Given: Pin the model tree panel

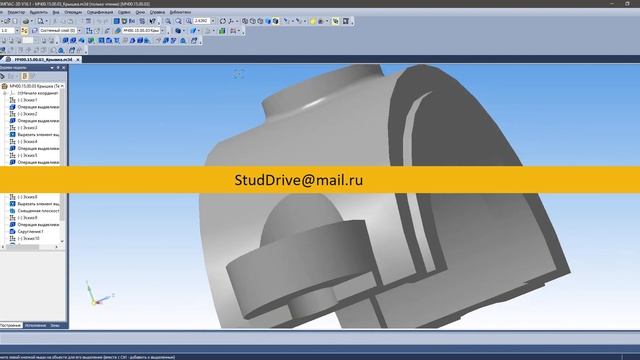Looking at the screenshot, I should tap(58, 67).
